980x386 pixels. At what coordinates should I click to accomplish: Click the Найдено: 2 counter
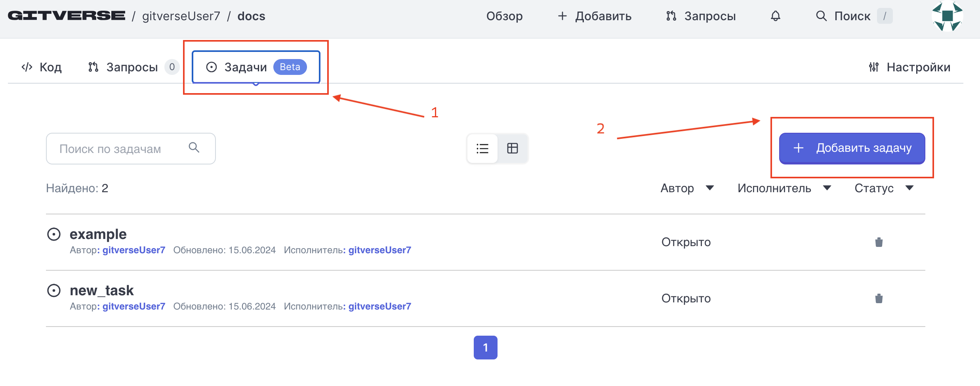(77, 188)
